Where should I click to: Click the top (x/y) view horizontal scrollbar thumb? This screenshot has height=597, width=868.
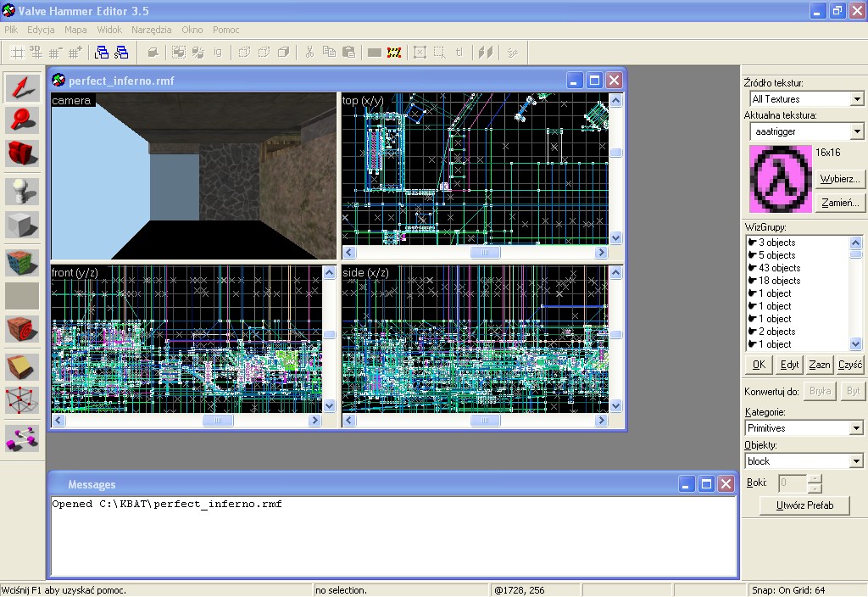(485, 253)
